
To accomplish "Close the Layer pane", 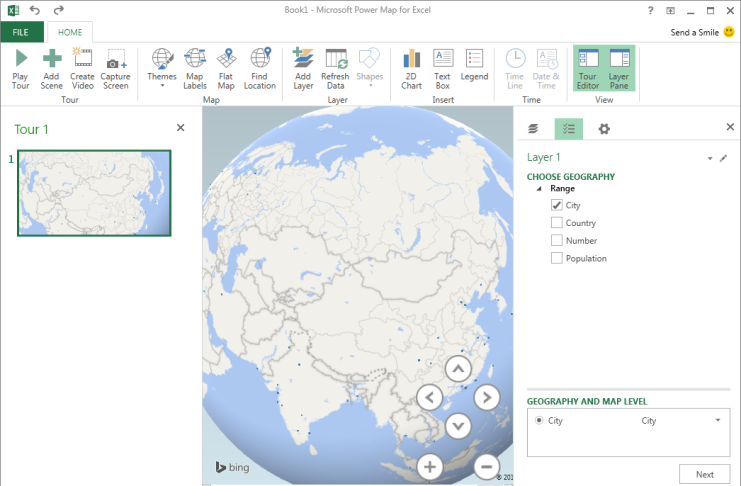I will click(x=730, y=127).
